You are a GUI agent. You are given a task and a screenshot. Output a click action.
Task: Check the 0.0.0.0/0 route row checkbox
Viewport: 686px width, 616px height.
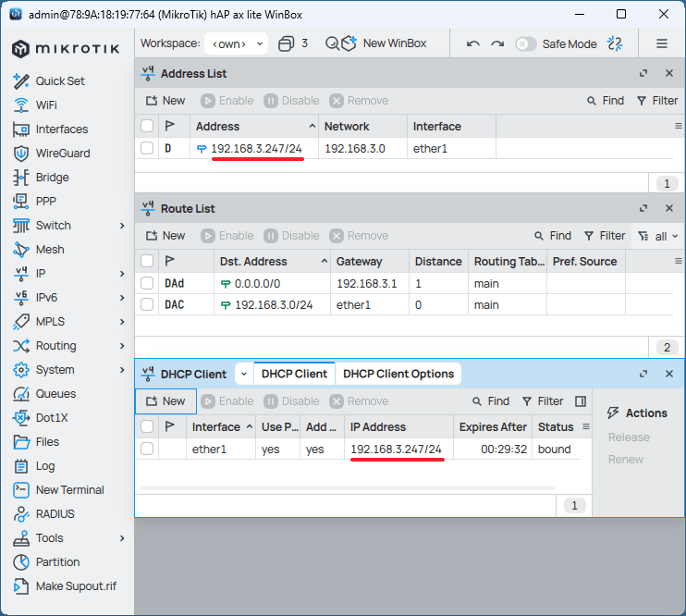(x=147, y=284)
